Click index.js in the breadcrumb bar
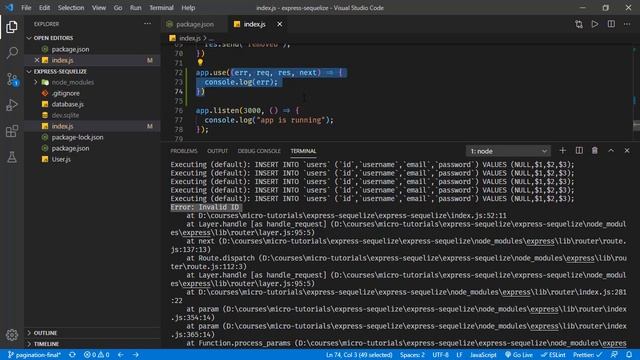640x360 pixels. click(190, 38)
